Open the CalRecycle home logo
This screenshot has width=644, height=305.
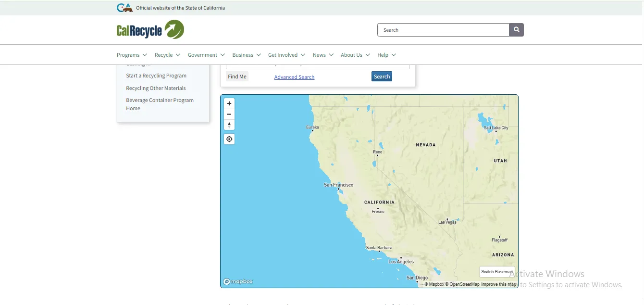tap(150, 30)
